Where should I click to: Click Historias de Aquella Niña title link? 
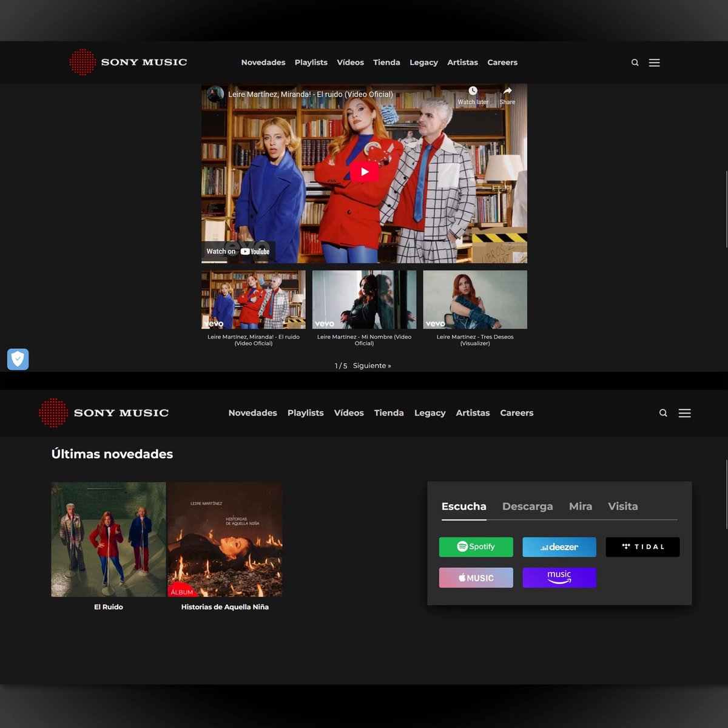click(x=225, y=607)
